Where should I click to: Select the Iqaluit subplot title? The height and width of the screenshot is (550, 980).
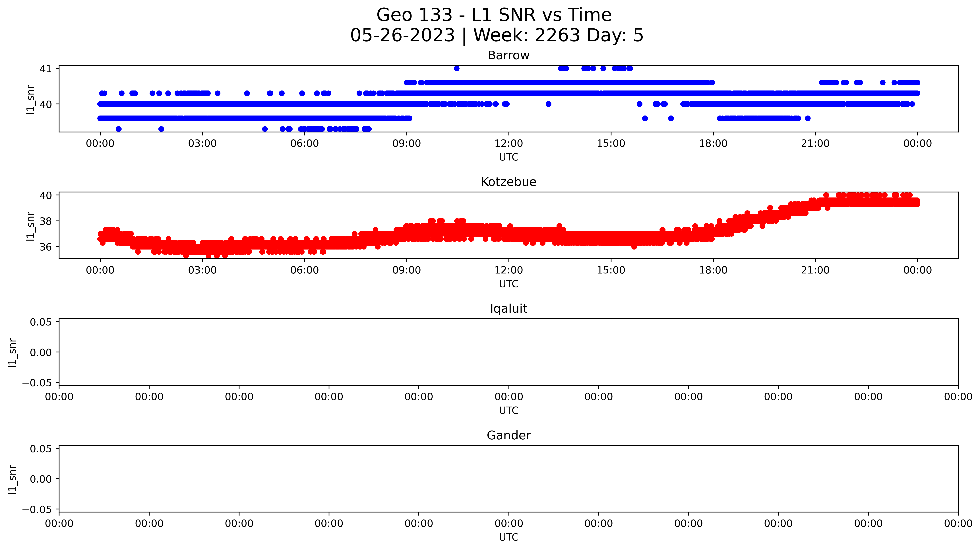click(509, 309)
